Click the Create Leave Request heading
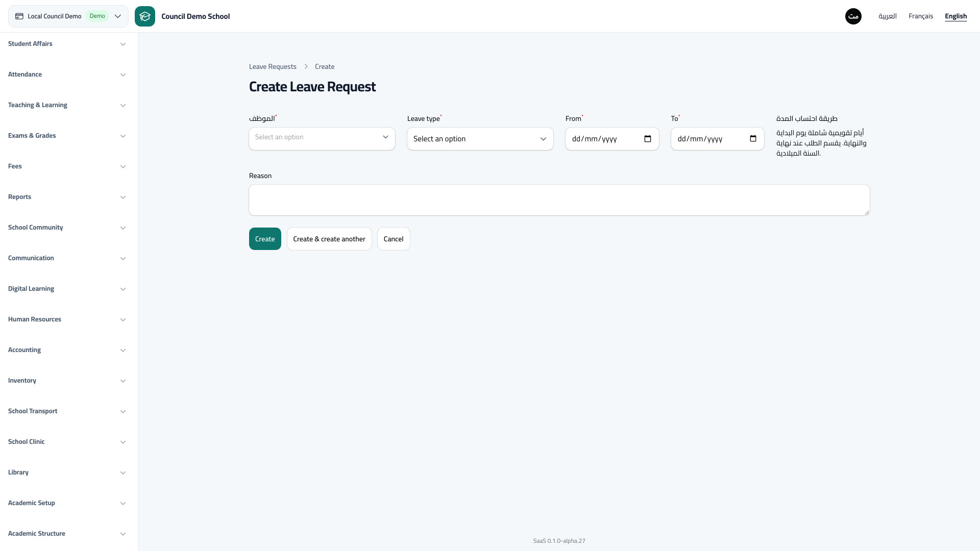The height and width of the screenshot is (551, 980). pos(312,87)
